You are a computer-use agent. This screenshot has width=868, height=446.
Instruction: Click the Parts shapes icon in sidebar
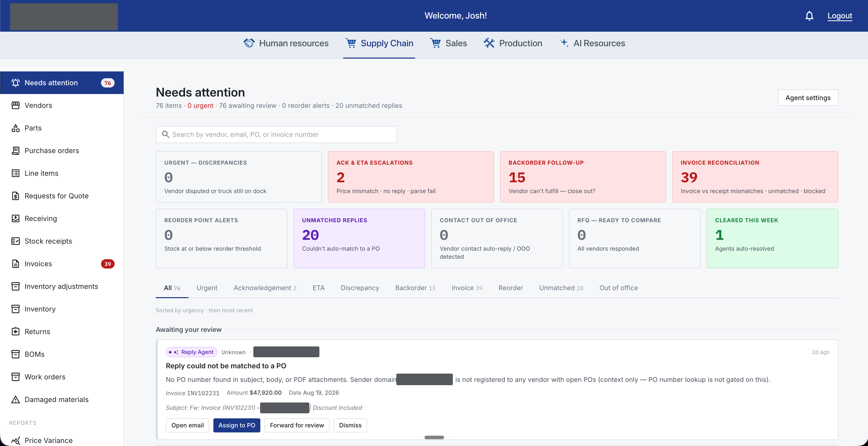click(16, 128)
